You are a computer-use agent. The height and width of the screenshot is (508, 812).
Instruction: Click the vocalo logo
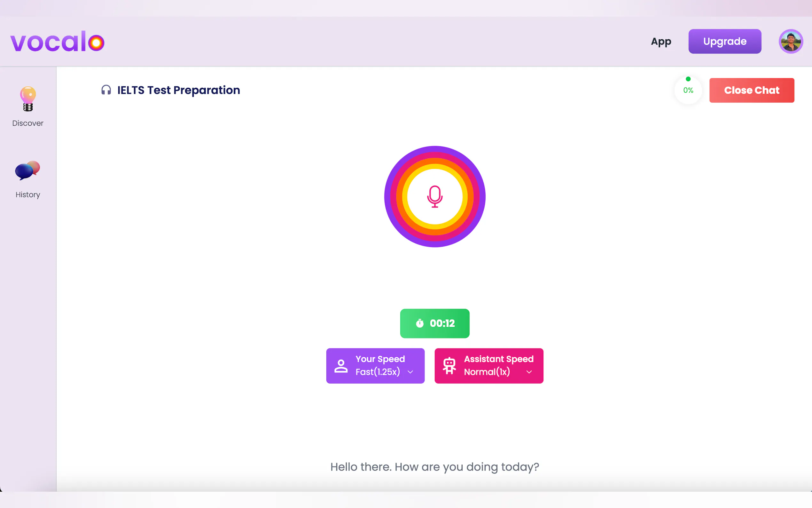[58, 42]
